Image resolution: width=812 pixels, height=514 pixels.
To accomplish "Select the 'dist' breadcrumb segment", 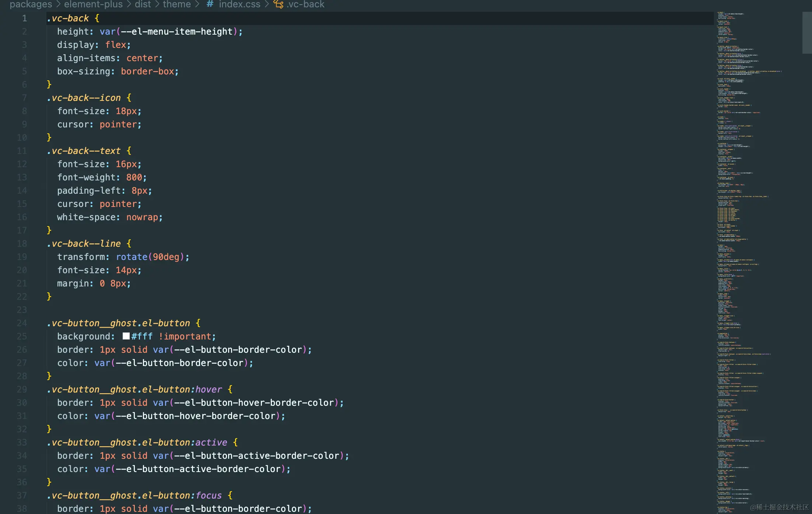I will (143, 4).
